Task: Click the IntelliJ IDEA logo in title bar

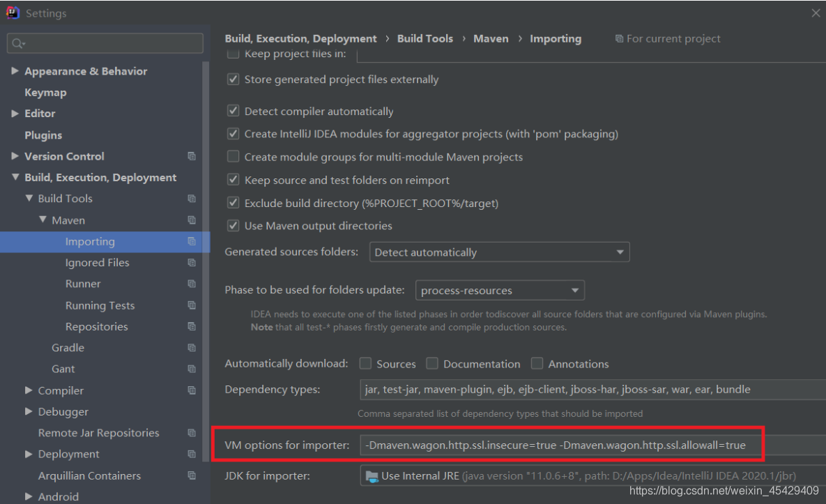Action: 12,13
